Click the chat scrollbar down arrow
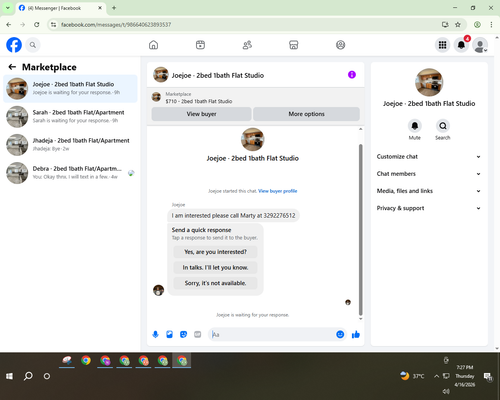500x400 pixels. (360, 319)
